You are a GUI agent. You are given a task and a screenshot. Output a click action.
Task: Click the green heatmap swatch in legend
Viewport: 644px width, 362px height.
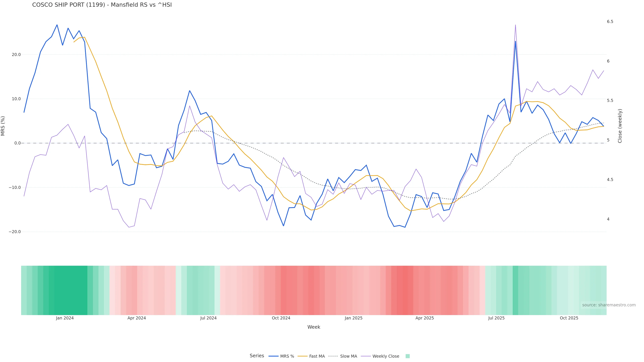pos(408,356)
